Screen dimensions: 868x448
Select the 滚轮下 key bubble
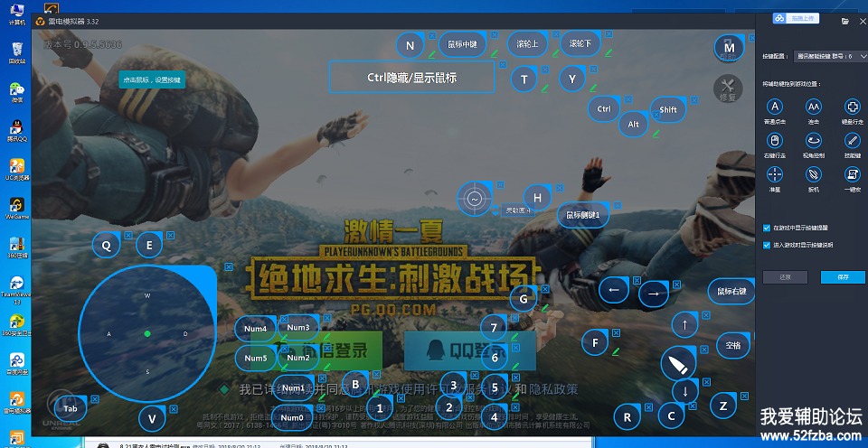(580, 43)
